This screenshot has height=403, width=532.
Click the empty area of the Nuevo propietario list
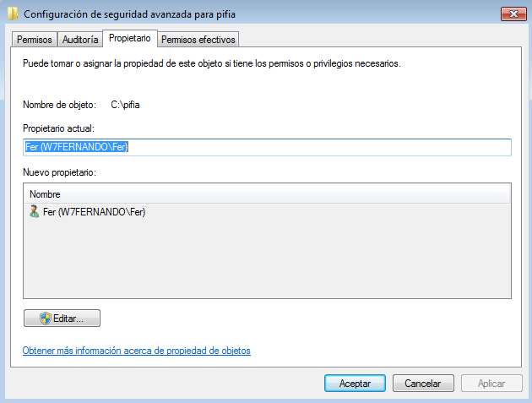pyautogui.click(x=267, y=258)
